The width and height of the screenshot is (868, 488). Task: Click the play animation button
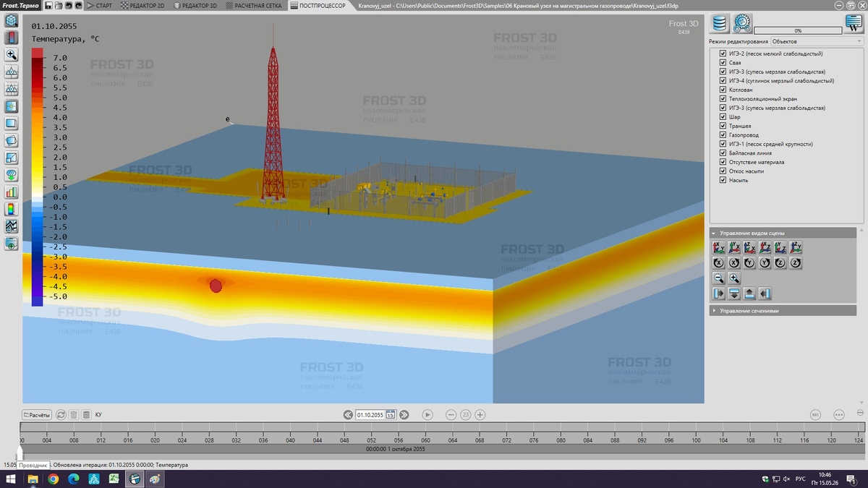click(427, 415)
